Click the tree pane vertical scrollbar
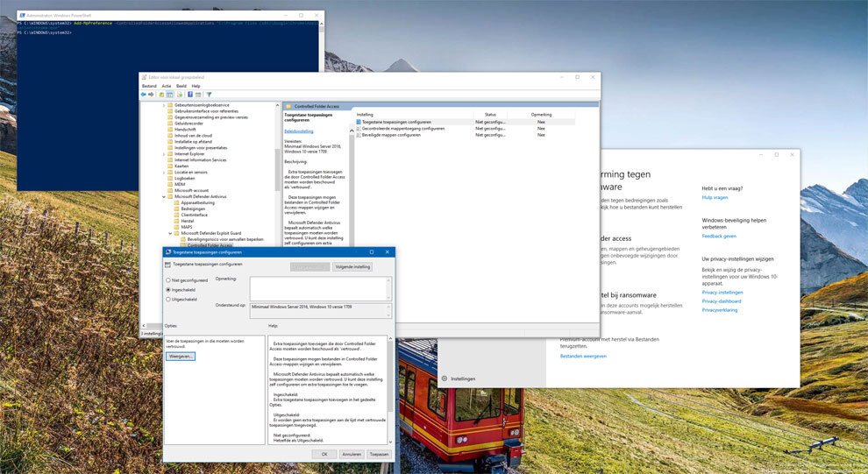 click(x=277, y=174)
